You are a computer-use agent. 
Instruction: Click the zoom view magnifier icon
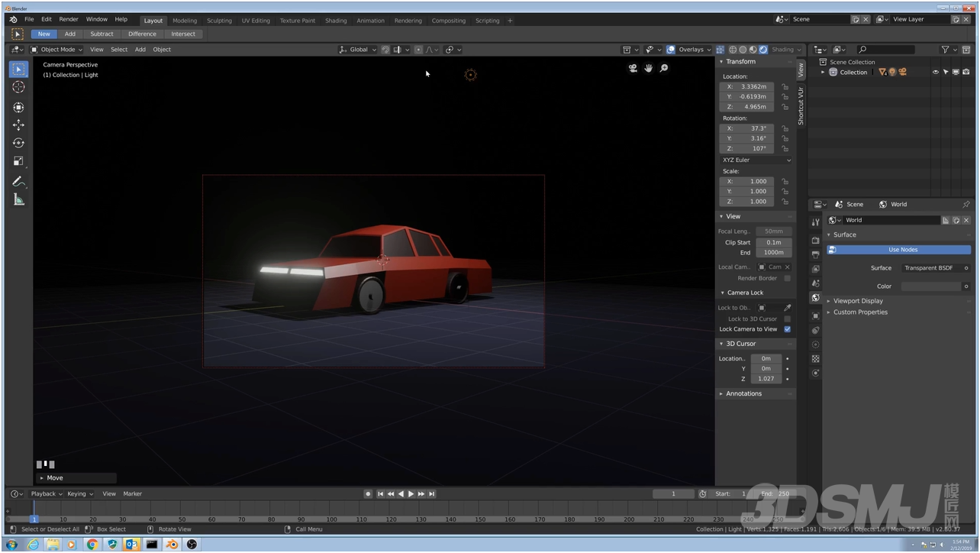point(664,68)
